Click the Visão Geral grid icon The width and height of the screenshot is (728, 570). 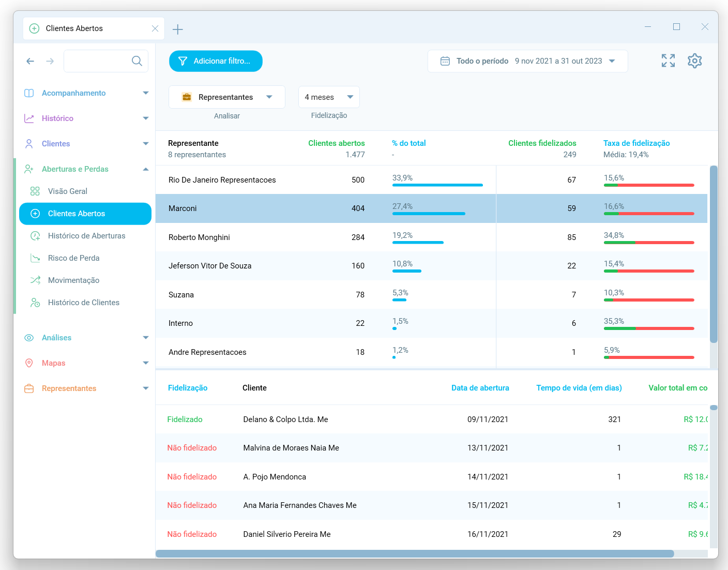click(35, 191)
